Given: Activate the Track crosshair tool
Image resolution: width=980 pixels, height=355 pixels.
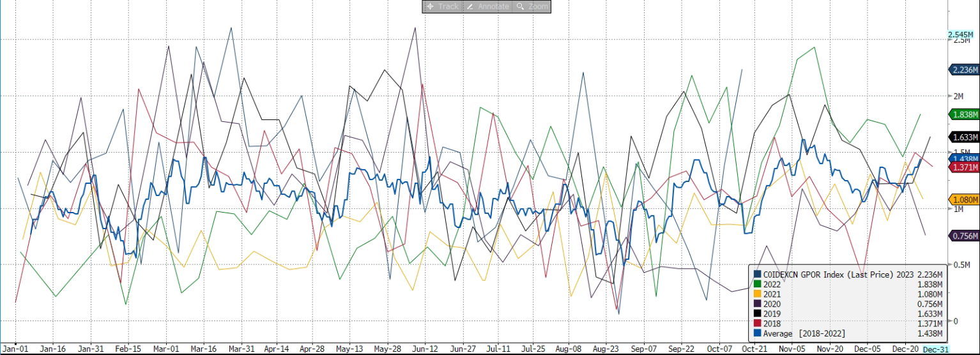Looking at the screenshot, I should click(x=442, y=6).
